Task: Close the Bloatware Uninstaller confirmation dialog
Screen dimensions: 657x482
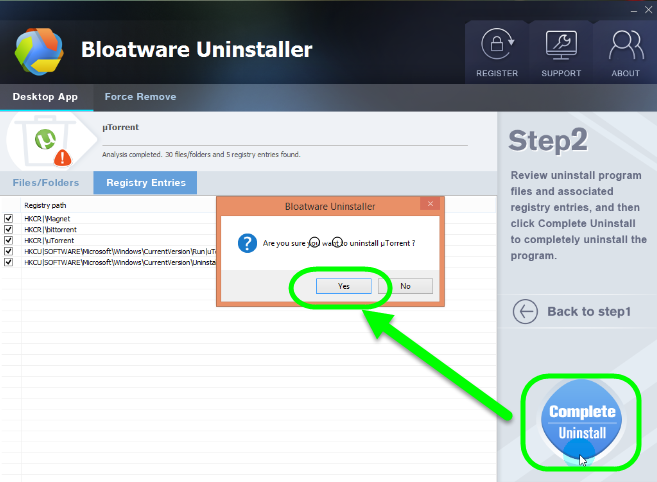Action: [430, 204]
